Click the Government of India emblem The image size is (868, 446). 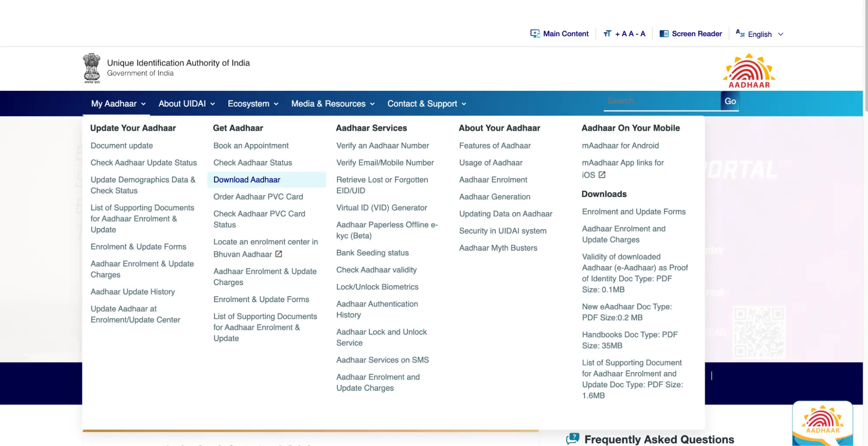92,68
